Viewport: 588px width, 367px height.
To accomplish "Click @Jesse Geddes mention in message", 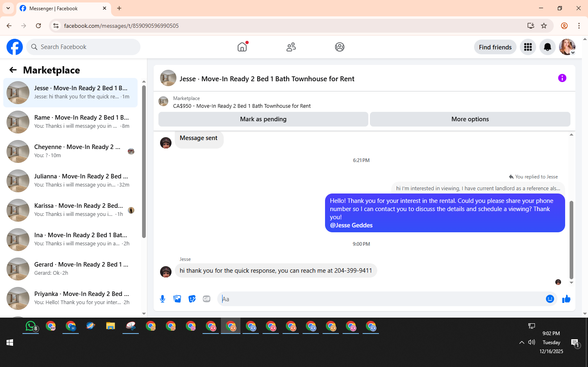I will [x=351, y=225].
